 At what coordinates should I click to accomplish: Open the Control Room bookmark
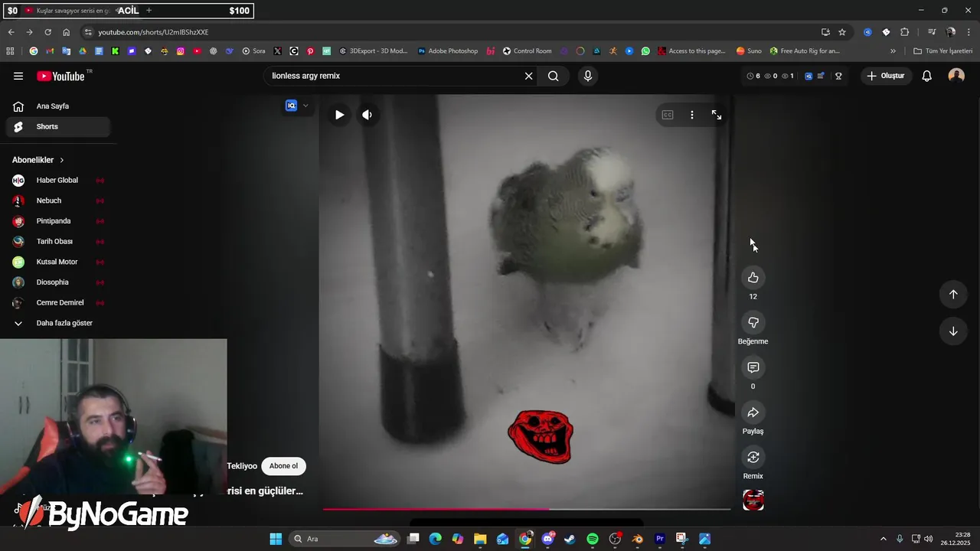click(x=527, y=51)
